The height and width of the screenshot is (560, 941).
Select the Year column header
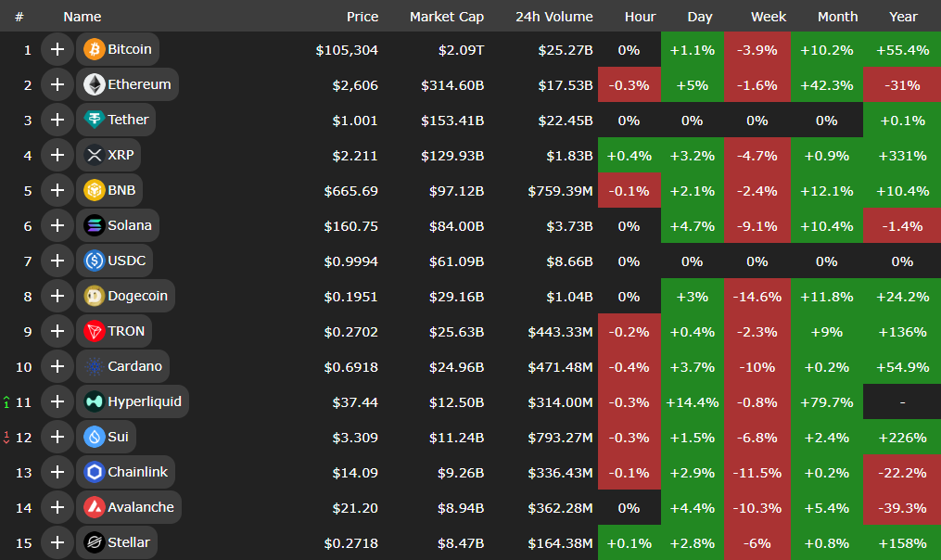pyautogui.click(x=903, y=17)
